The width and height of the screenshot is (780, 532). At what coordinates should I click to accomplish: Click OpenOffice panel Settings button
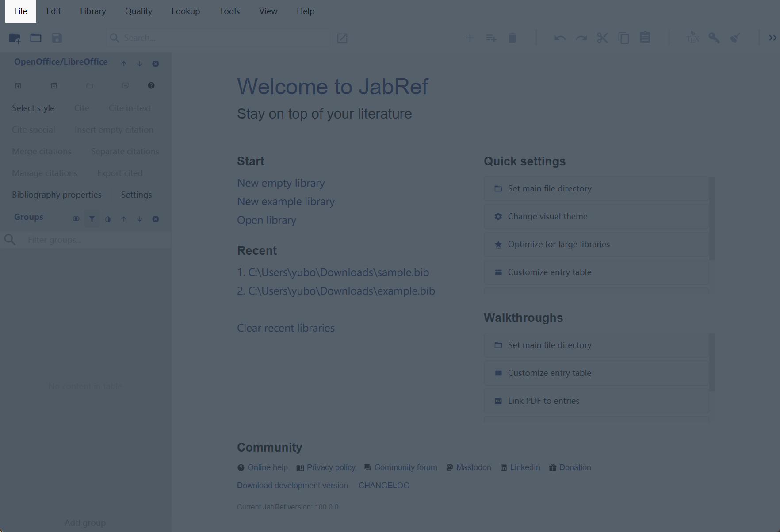click(x=136, y=195)
